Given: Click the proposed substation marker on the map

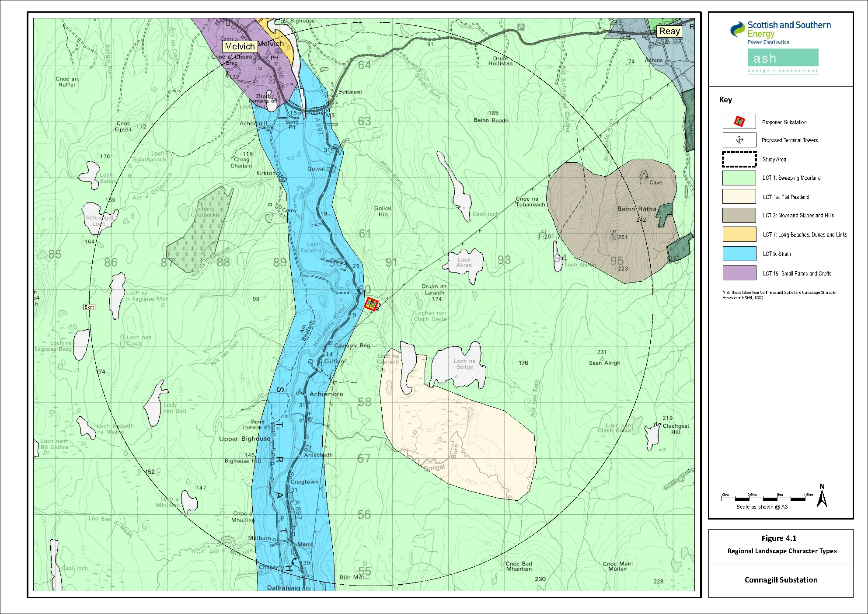Looking at the screenshot, I should [x=371, y=304].
